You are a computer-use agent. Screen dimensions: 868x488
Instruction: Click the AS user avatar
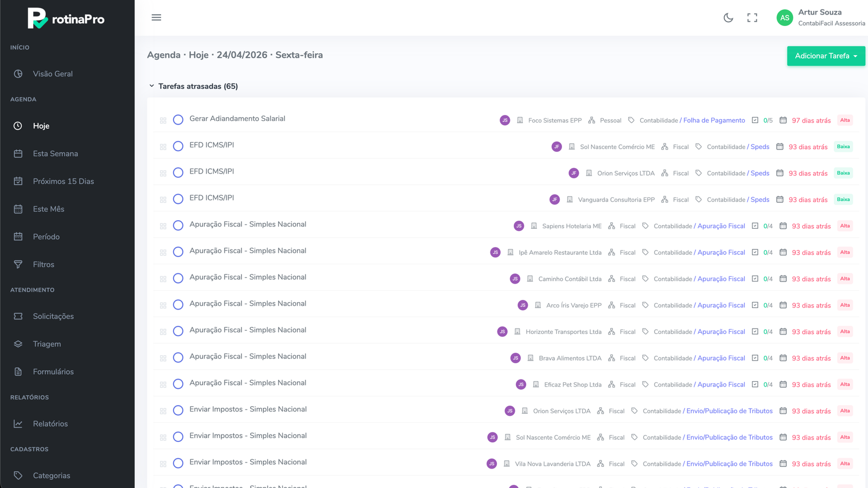pyautogui.click(x=784, y=18)
